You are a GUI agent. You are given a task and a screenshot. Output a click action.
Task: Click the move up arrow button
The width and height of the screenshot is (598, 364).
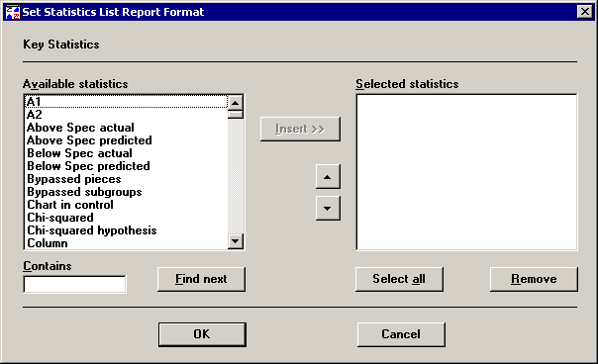click(x=328, y=177)
